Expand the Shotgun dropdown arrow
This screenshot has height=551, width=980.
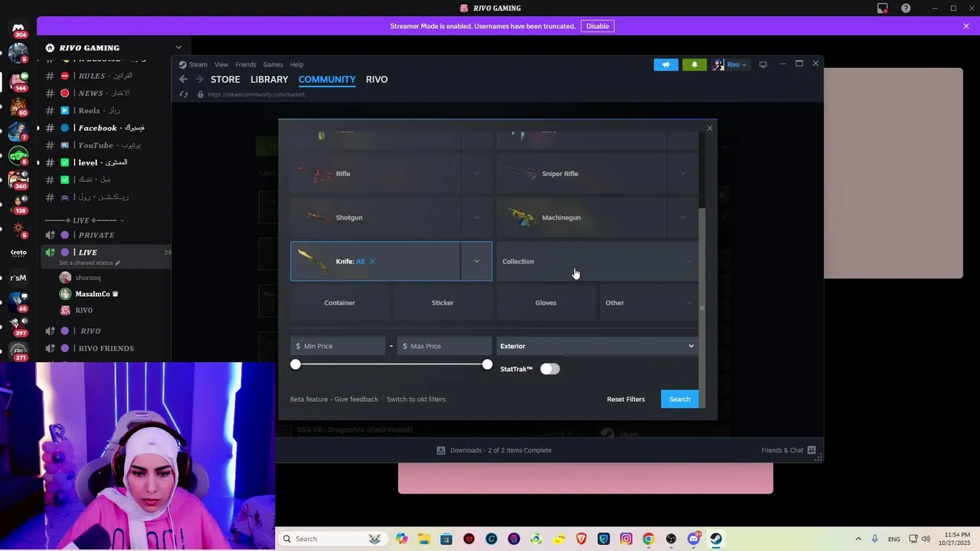point(476,217)
